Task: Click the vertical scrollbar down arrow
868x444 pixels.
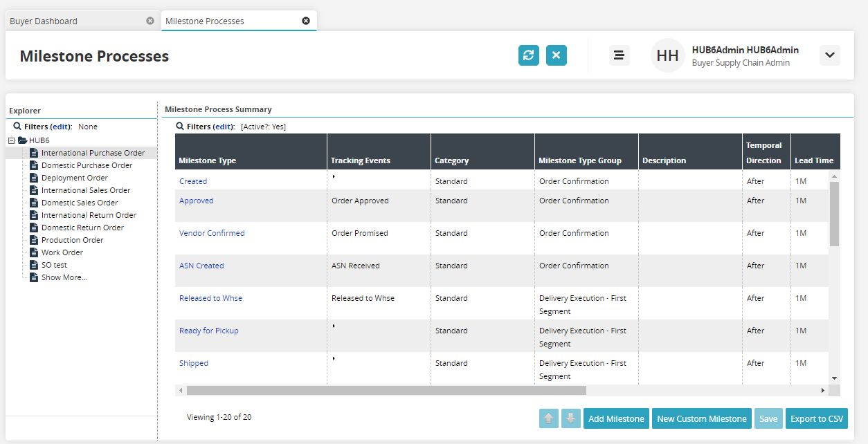Action: click(834, 378)
